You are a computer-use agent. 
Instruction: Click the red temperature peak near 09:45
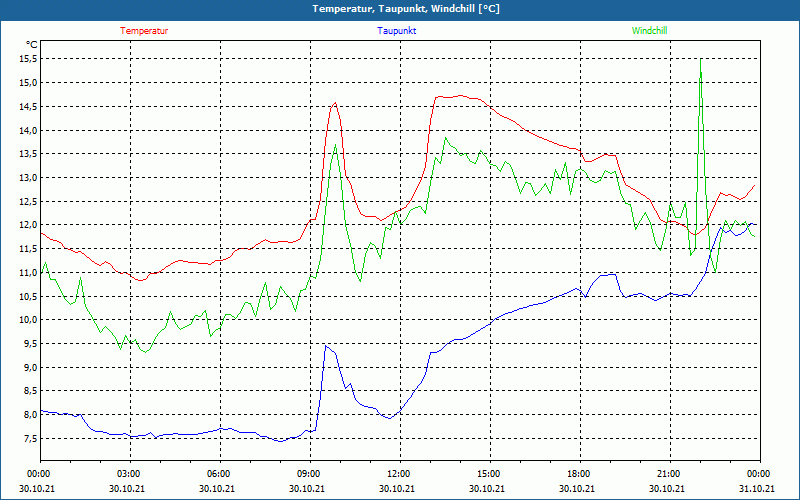point(335,103)
